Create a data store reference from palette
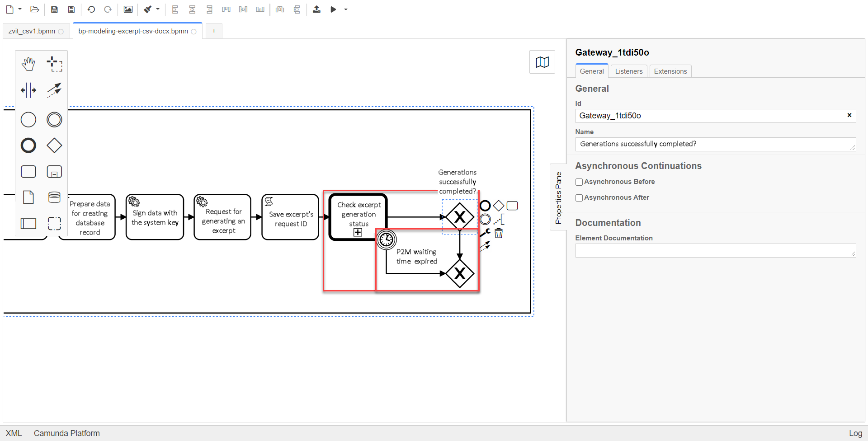Image resolution: width=868 pixels, height=441 pixels. [54, 197]
